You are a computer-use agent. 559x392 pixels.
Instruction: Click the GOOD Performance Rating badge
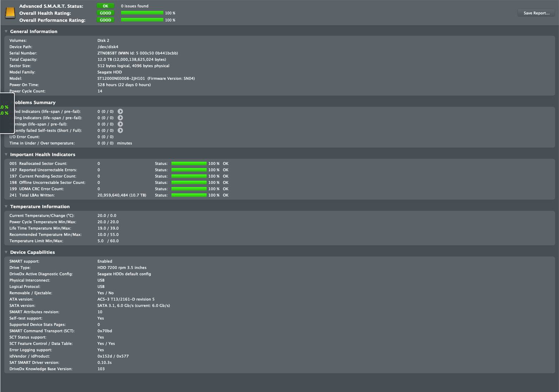106,20
